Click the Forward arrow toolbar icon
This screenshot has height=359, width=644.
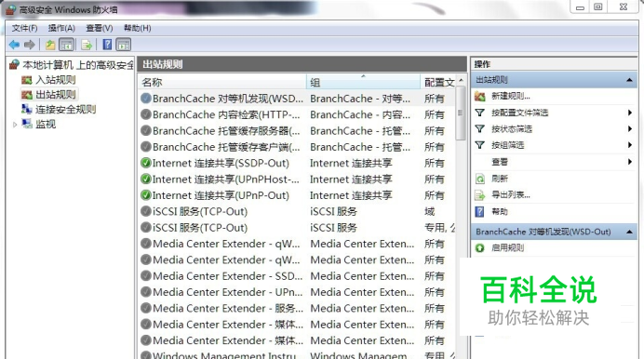(30, 45)
